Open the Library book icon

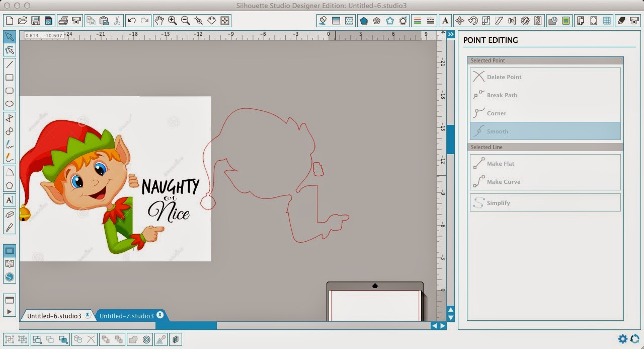tap(9, 263)
